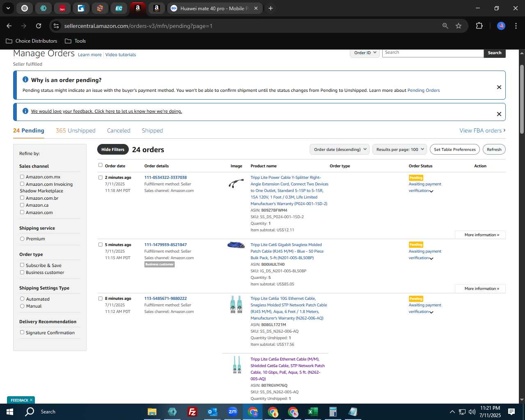Screen dimensions: 525x420
Task: Switch to the active Amazon 'a' tab
Action: 138,8
